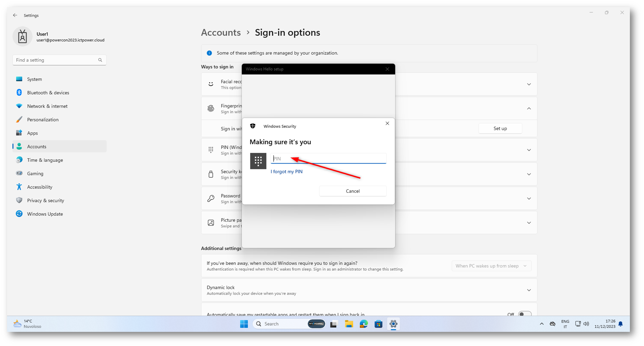Click the info icon in organization notice
644x346 pixels.
(x=209, y=53)
